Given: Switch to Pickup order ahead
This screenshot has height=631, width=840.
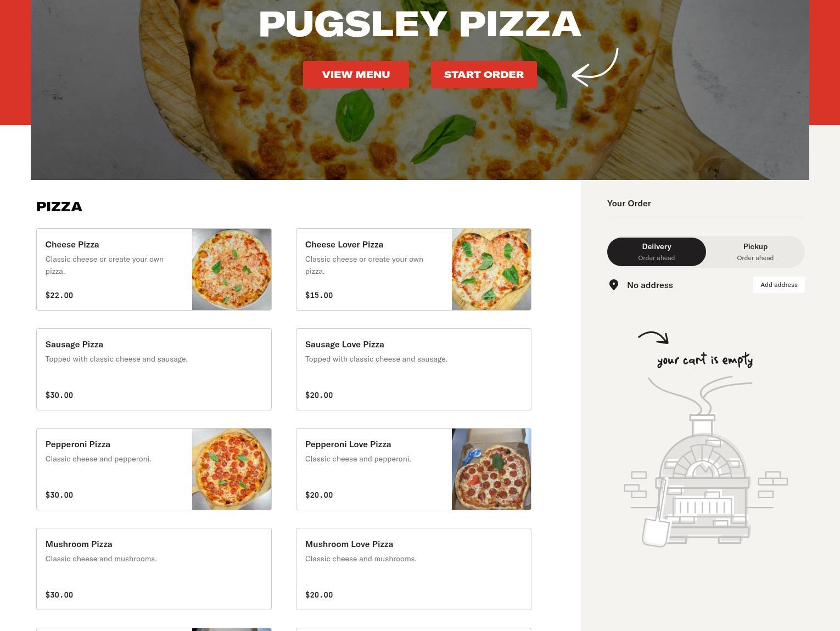Looking at the screenshot, I should tap(755, 252).
